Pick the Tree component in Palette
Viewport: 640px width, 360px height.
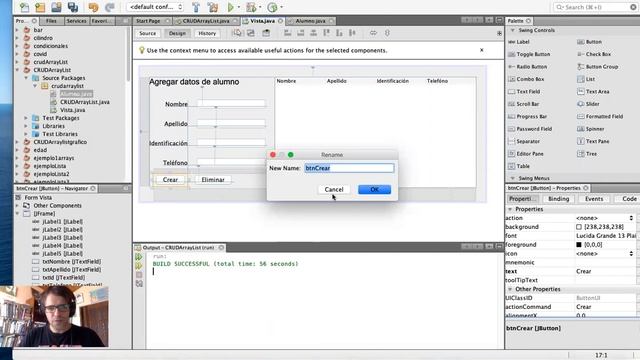click(x=587, y=153)
